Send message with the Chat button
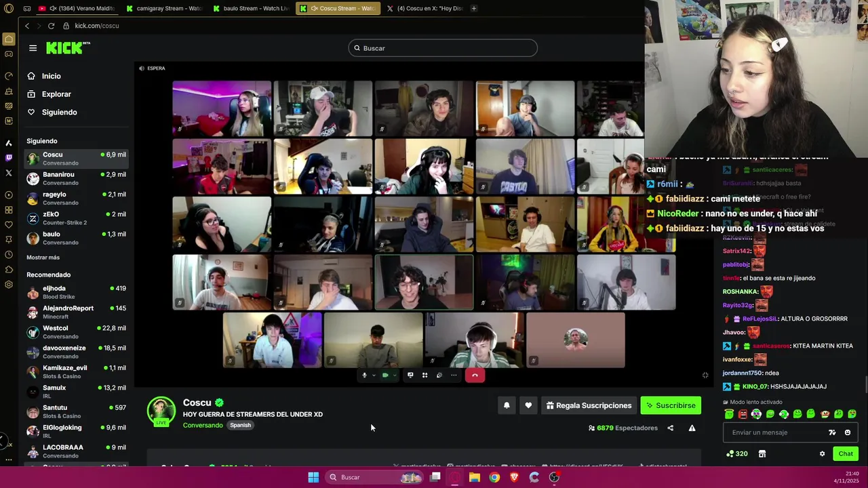This screenshot has height=488, width=868. click(x=846, y=453)
